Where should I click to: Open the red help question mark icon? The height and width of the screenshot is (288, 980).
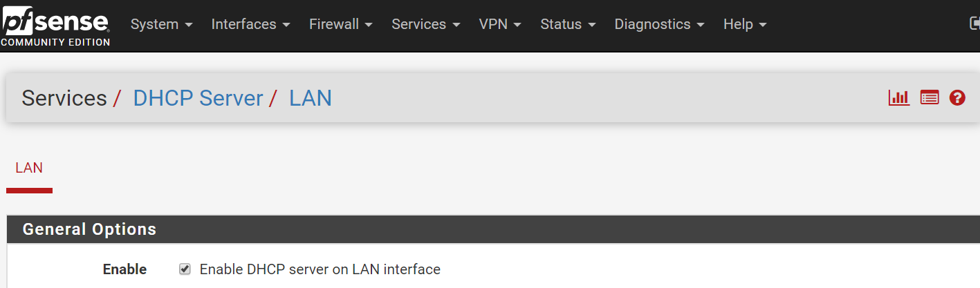[957, 98]
